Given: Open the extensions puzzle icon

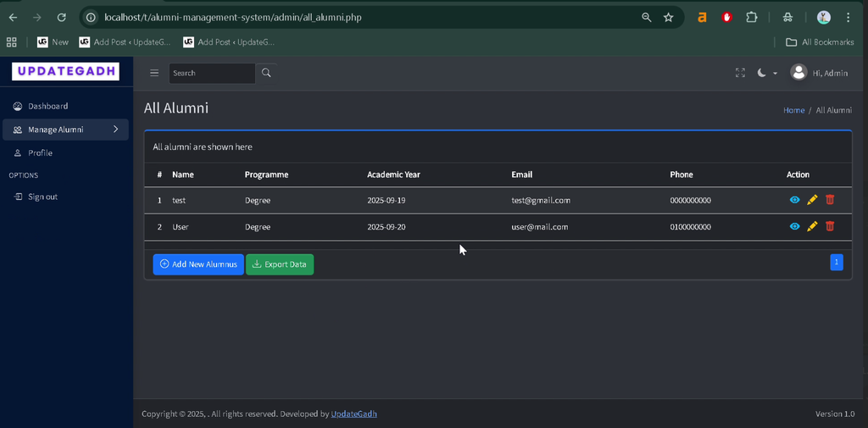Looking at the screenshot, I should click(x=751, y=18).
